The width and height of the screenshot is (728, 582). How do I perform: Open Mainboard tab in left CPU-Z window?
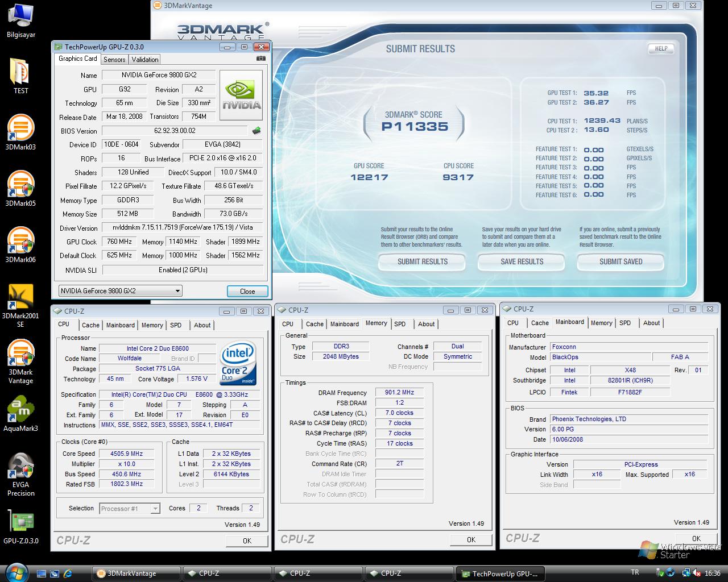pos(121,325)
